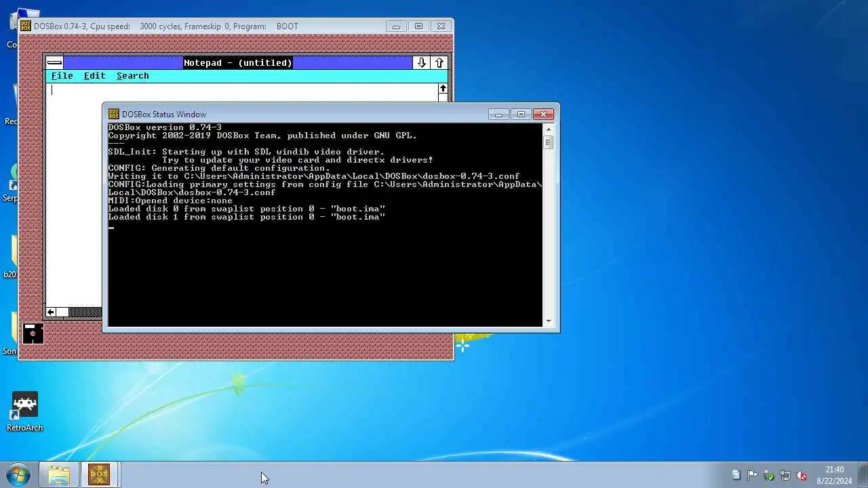Open the clock showing 21:40
The image size is (868, 488).
(x=835, y=475)
